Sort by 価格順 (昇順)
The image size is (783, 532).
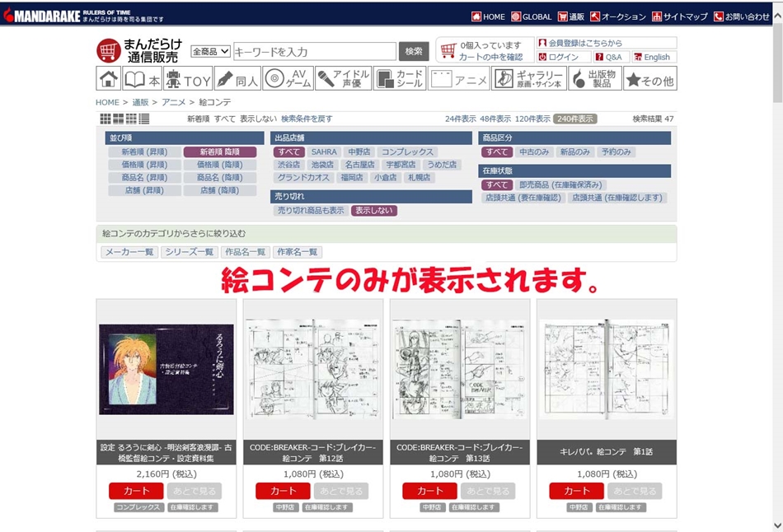(144, 165)
